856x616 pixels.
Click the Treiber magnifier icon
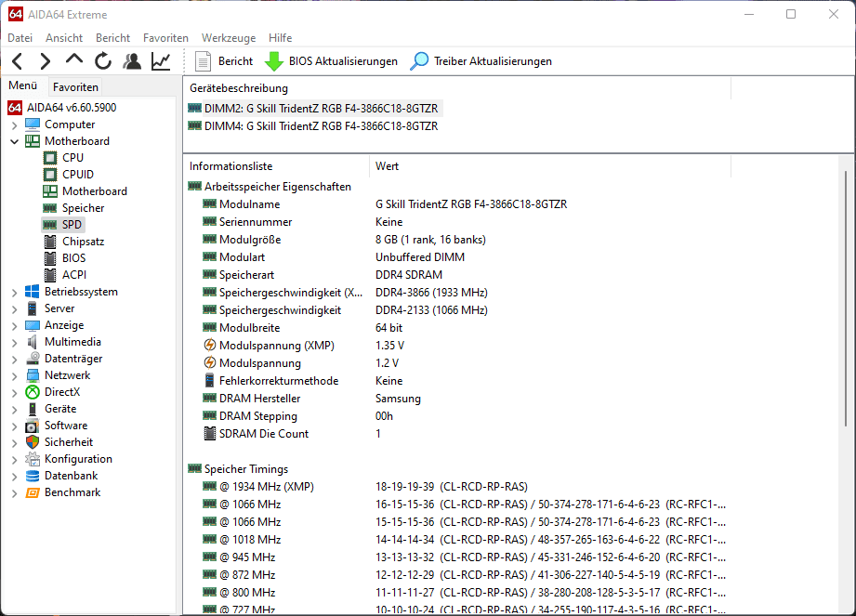419,61
